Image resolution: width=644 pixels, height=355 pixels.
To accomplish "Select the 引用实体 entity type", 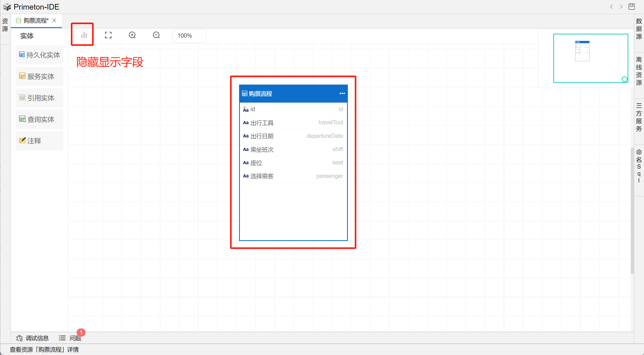I will click(x=40, y=98).
